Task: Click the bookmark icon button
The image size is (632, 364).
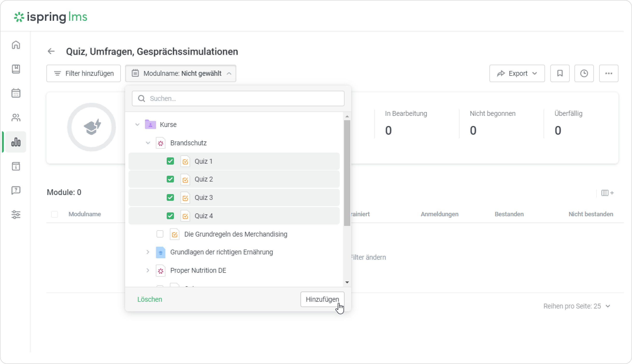Action: click(560, 73)
